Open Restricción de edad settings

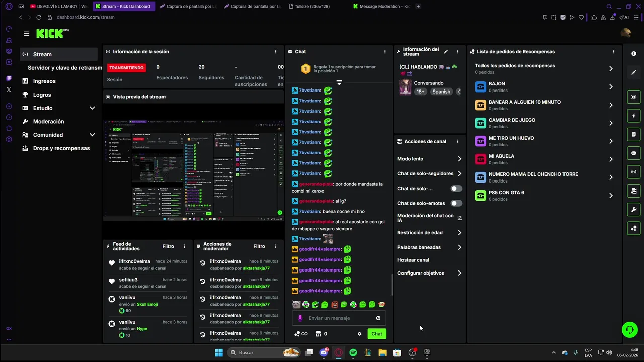[429, 233]
